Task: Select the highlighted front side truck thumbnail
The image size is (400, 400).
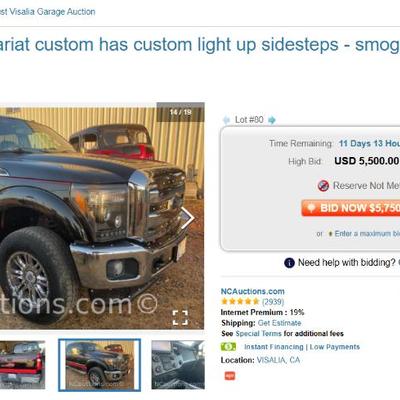Action: point(99,365)
